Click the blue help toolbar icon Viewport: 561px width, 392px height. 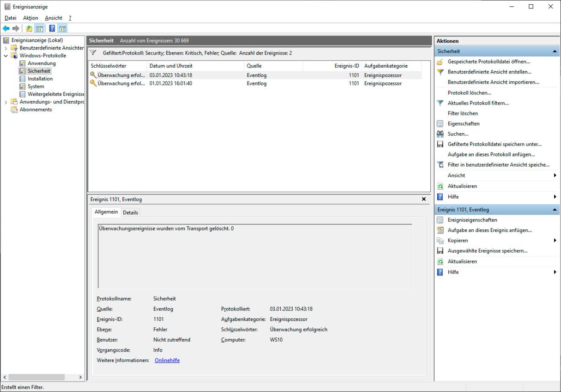point(52,29)
